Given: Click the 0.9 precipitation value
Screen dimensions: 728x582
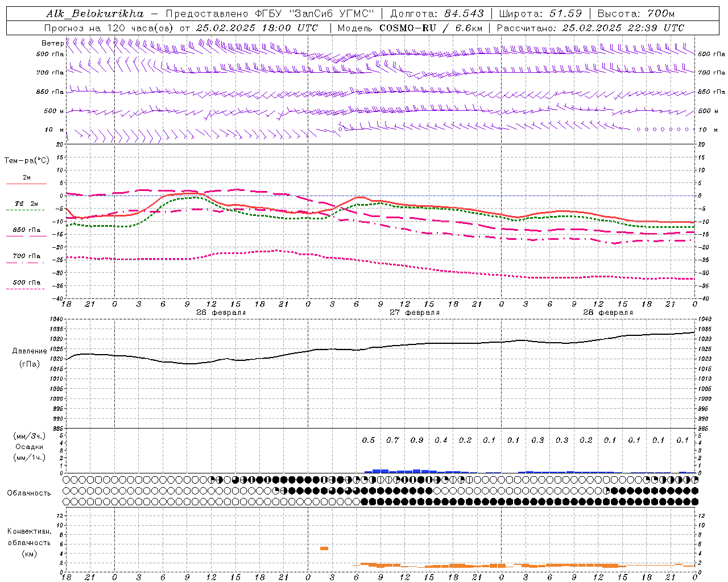Looking at the screenshot, I should pos(417,440).
